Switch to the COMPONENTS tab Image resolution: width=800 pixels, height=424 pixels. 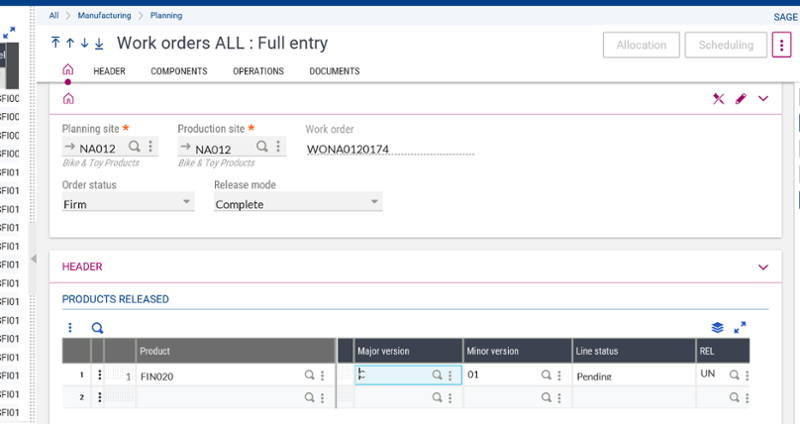178,71
